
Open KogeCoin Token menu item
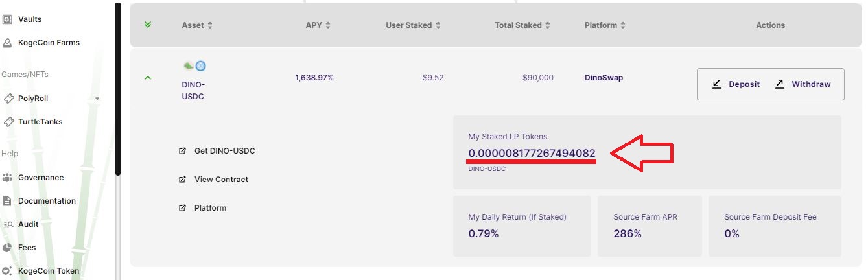click(x=48, y=271)
